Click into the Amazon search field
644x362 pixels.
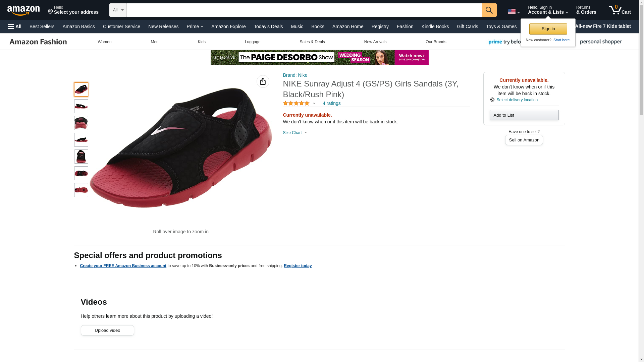[x=304, y=10]
